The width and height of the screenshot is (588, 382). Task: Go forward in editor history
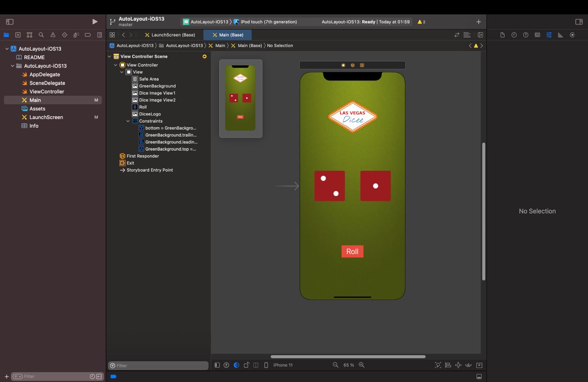pos(131,35)
